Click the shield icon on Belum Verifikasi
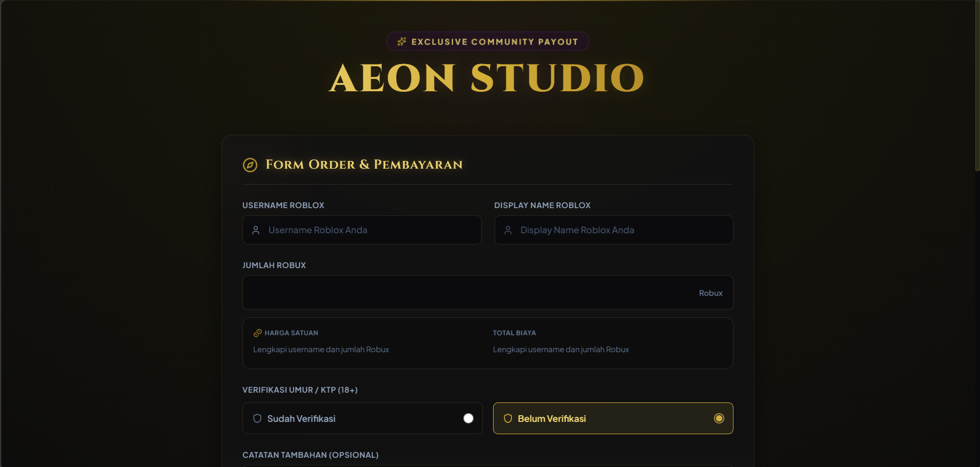 [508, 418]
